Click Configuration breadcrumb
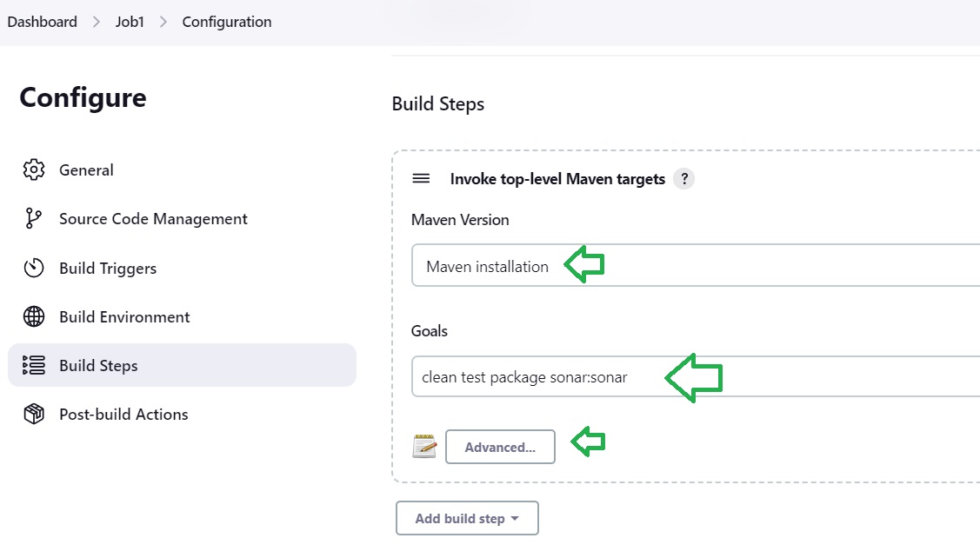Screen dimensions: 980x558 click(x=227, y=22)
